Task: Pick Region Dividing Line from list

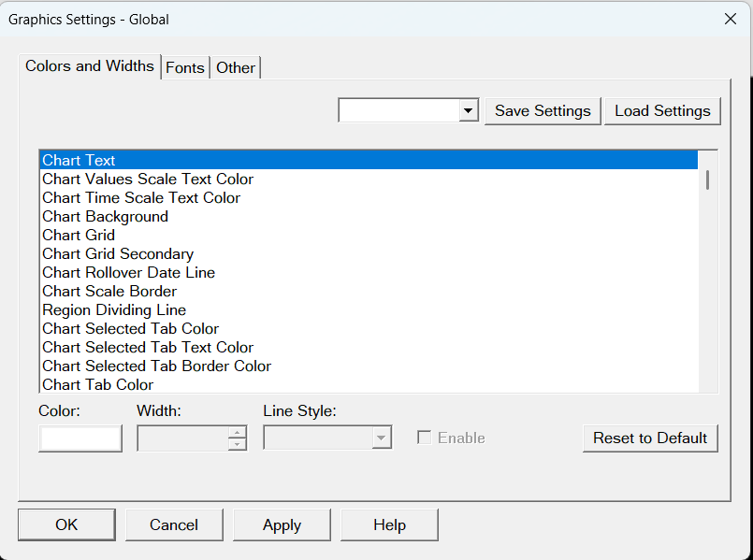Action: pos(114,309)
